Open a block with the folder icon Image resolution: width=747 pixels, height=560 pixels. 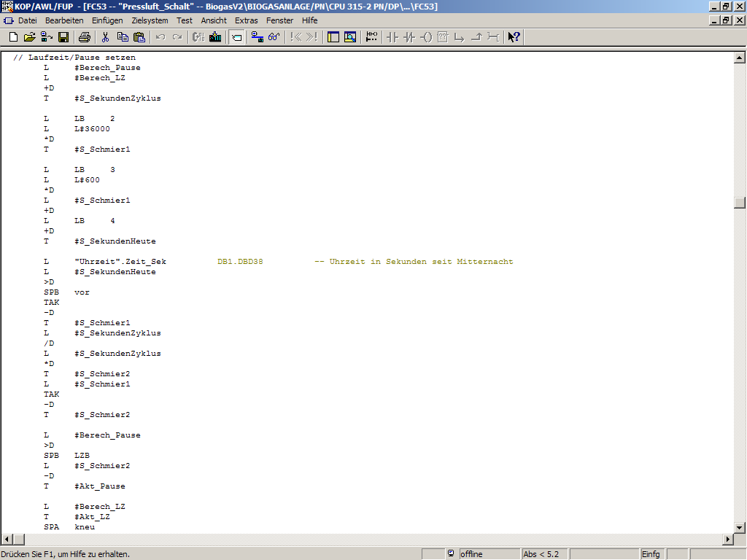coord(30,37)
